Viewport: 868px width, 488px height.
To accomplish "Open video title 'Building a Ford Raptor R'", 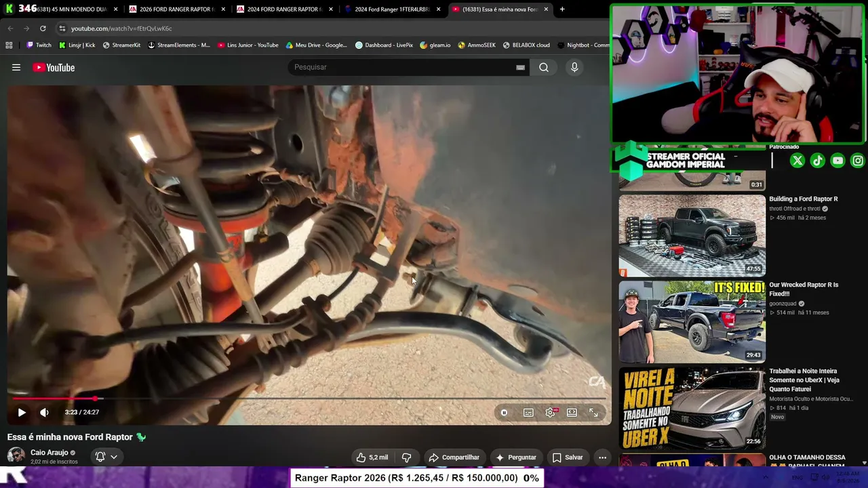I will coord(804,199).
